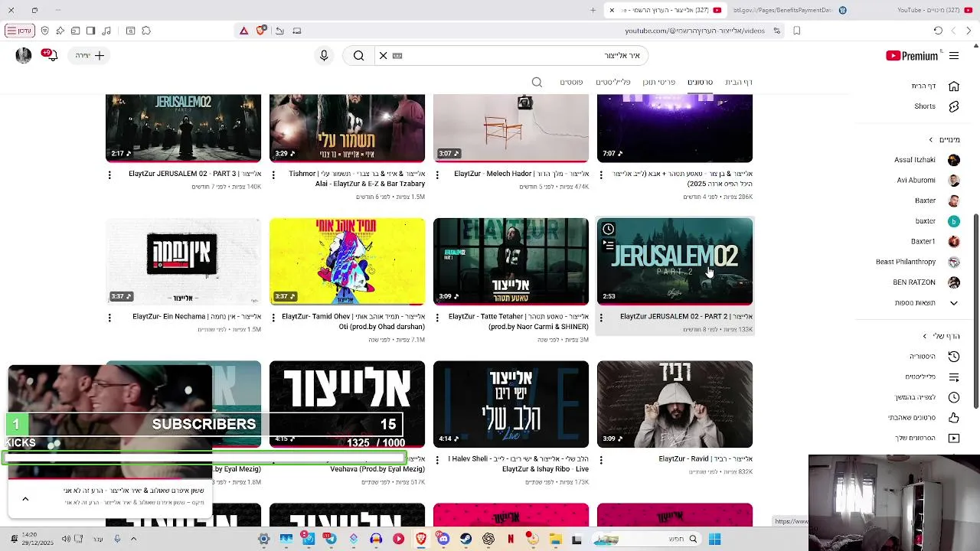980x551 pixels.
Task: Toggle the Brave sidebar panel
Action: tap(90, 31)
